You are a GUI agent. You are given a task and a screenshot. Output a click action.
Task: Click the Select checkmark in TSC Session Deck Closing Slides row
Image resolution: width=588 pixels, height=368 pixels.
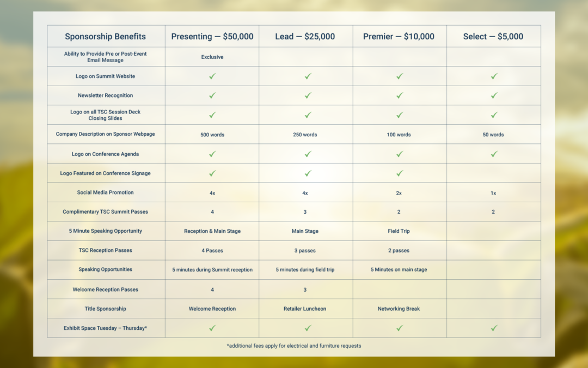click(x=494, y=115)
